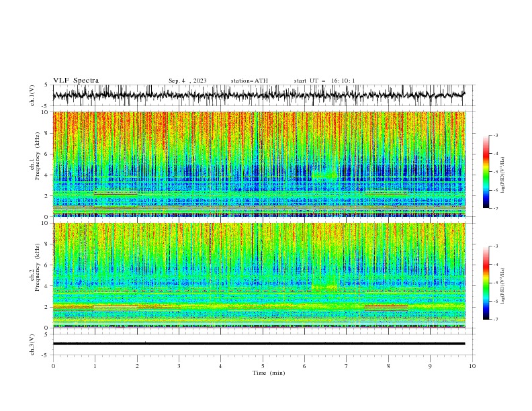
Task: Click tick label "1" on the Time axis
Action: point(95,366)
